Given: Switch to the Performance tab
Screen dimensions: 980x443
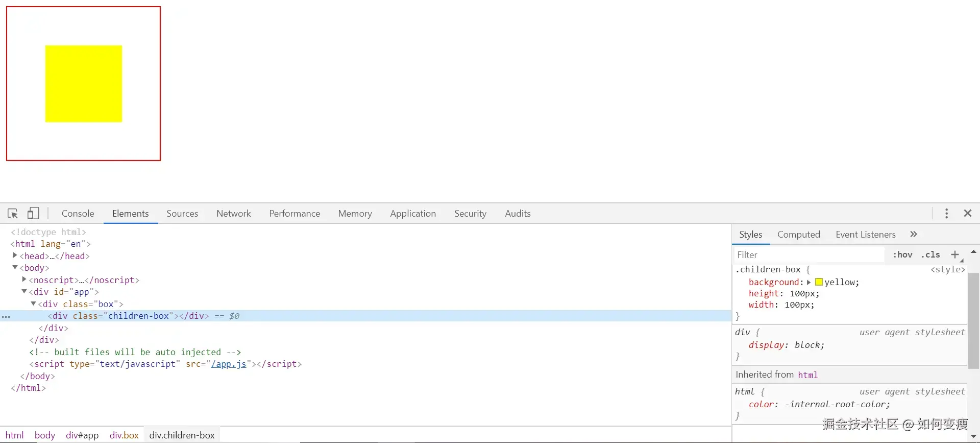Looking at the screenshot, I should pyautogui.click(x=295, y=214).
